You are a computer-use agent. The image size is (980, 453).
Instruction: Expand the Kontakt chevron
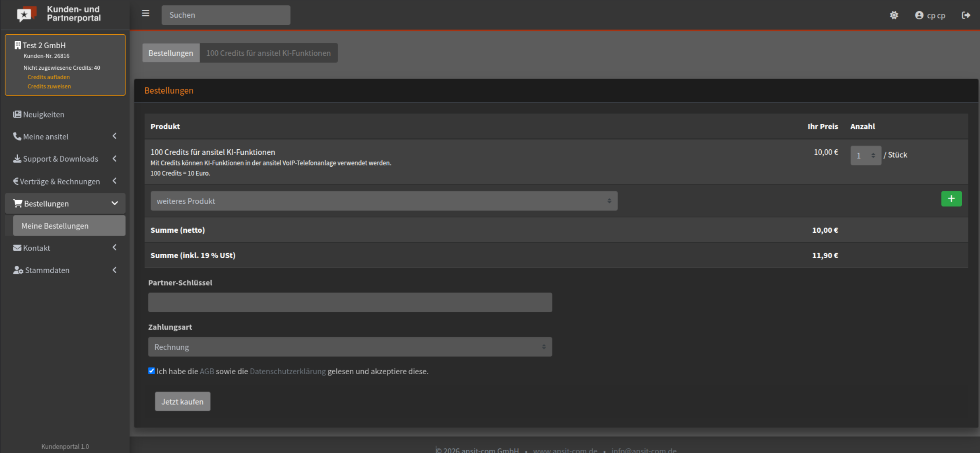click(x=115, y=248)
